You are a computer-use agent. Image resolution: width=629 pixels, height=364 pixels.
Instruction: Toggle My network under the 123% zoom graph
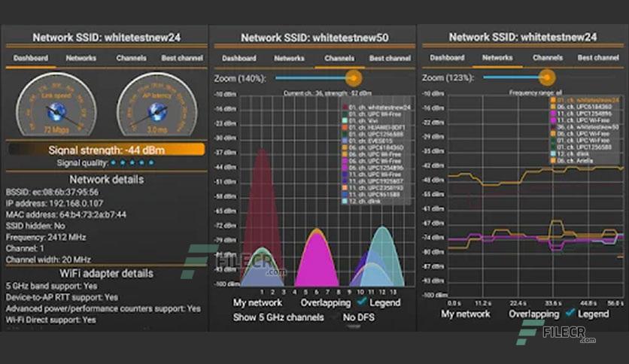465,314
